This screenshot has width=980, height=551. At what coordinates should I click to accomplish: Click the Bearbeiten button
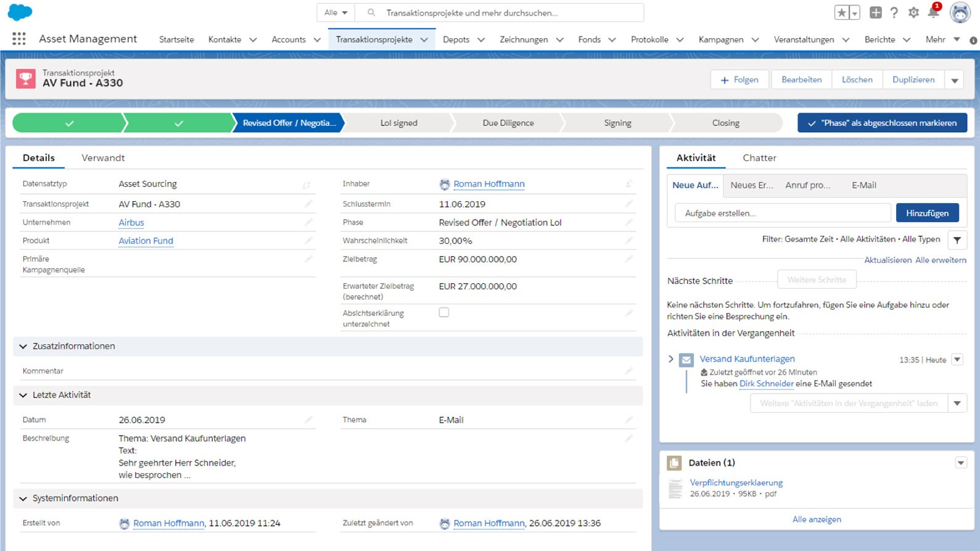coord(801,80)
